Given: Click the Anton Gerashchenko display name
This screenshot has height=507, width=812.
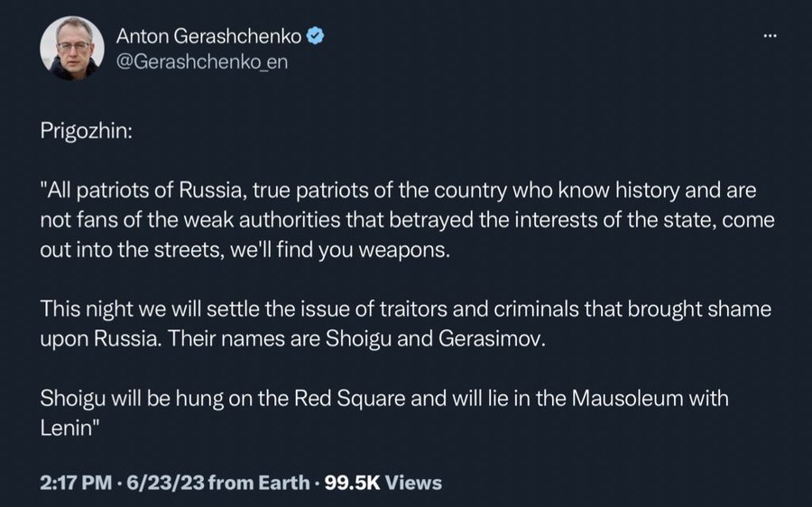Looking at the screenshot, I should click(x=208, y=36).
